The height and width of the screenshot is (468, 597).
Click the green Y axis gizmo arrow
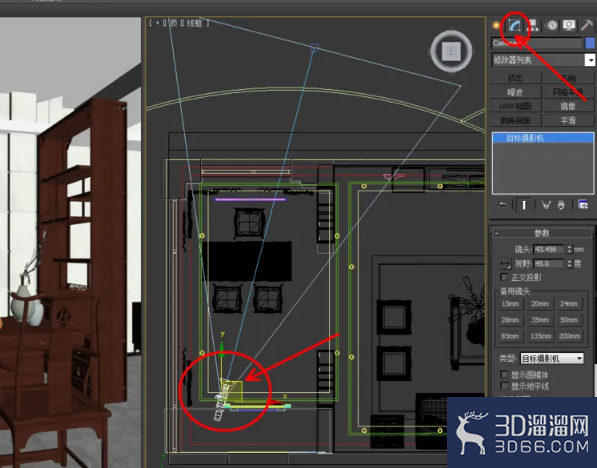coord(222,349)
